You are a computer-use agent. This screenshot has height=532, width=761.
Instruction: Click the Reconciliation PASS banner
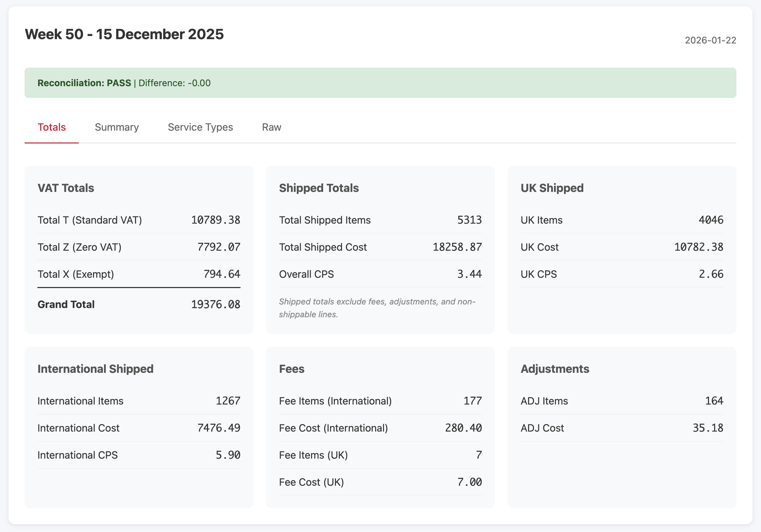click(x=124, y=83)
